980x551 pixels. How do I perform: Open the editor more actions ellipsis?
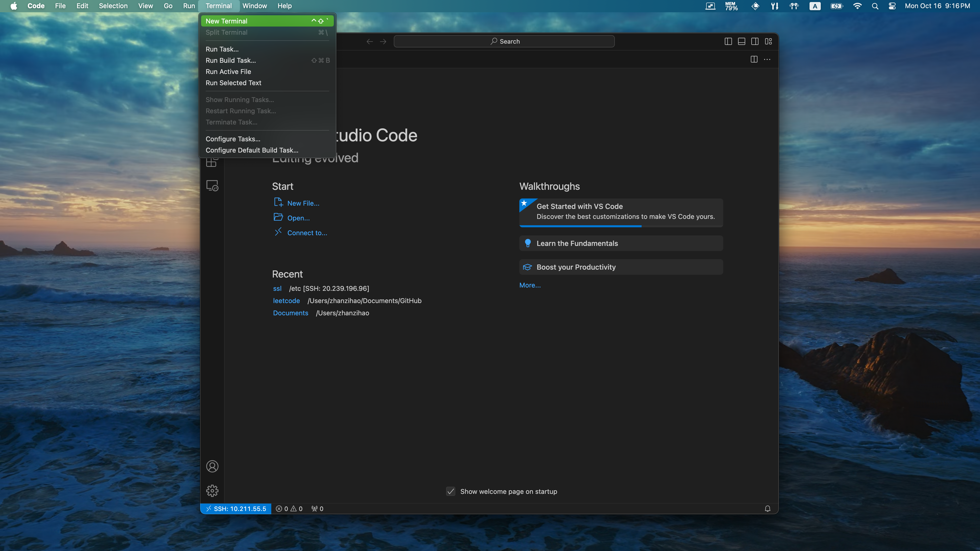(767, 59)
